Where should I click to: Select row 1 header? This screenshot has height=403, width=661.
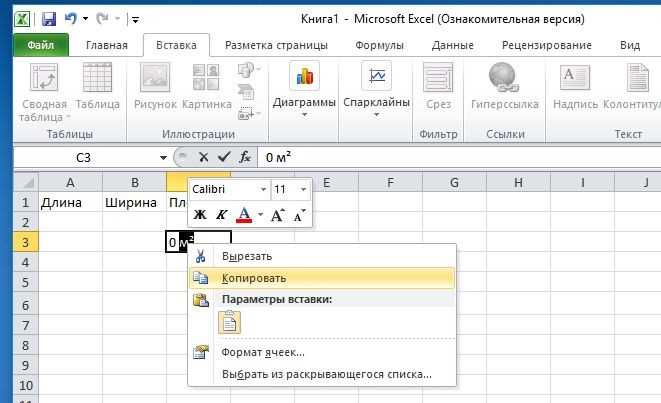click(26, 202)
